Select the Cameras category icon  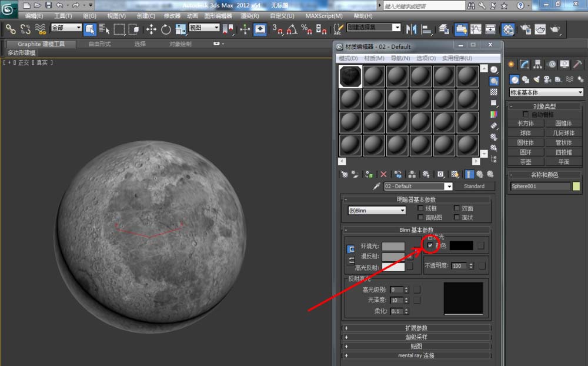click(x=547, y=79)
